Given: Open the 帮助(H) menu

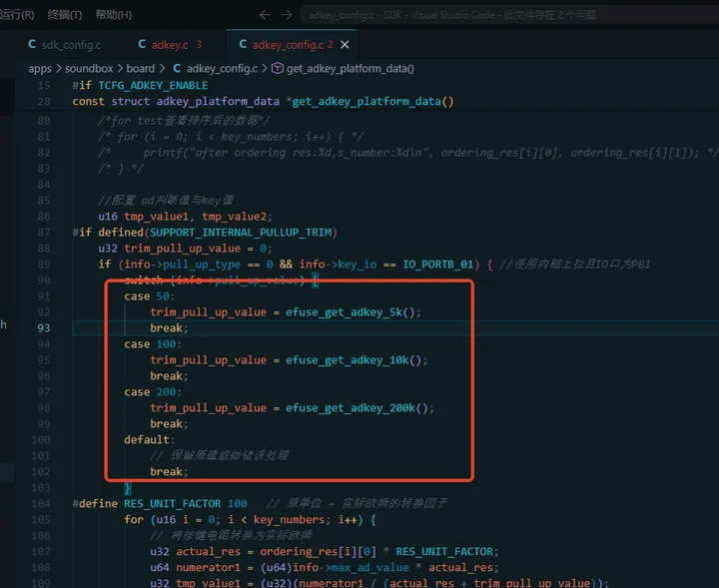Looking at the screenshot, I should point(113,15).
